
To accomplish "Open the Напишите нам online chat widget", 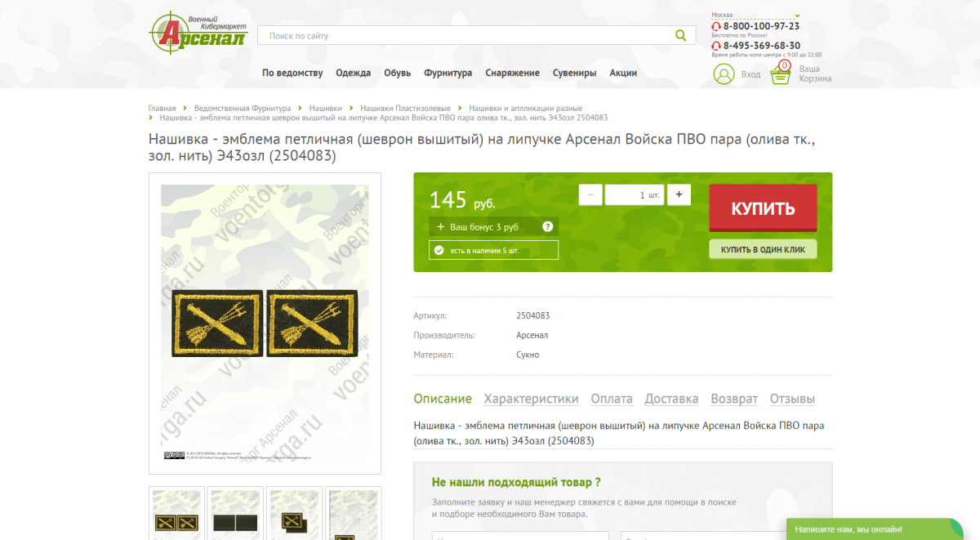I will coord(875,529).
